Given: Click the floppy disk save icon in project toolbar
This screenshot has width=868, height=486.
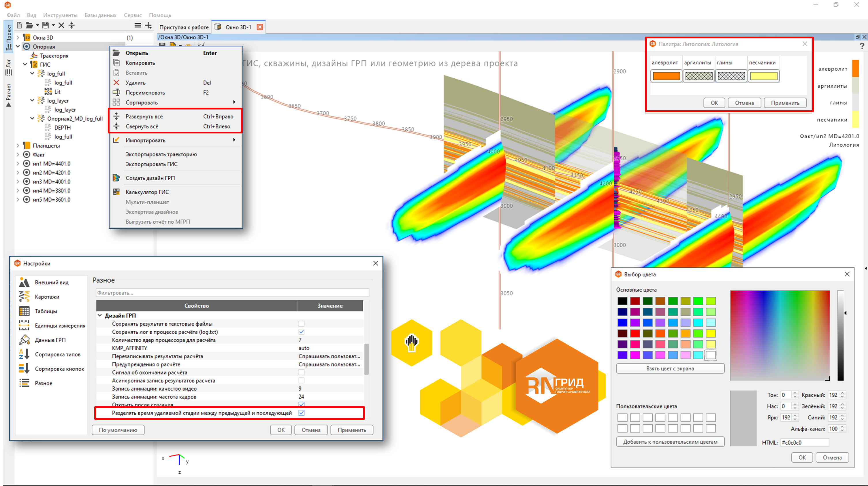Looking at the screenshot, I should click(46, 25).
